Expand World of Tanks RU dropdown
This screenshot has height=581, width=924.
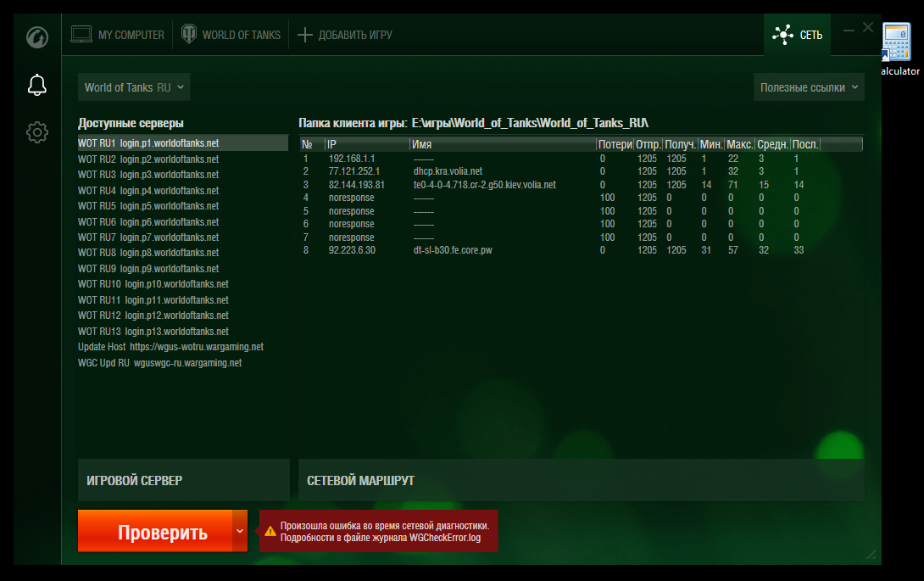[134, 87]
